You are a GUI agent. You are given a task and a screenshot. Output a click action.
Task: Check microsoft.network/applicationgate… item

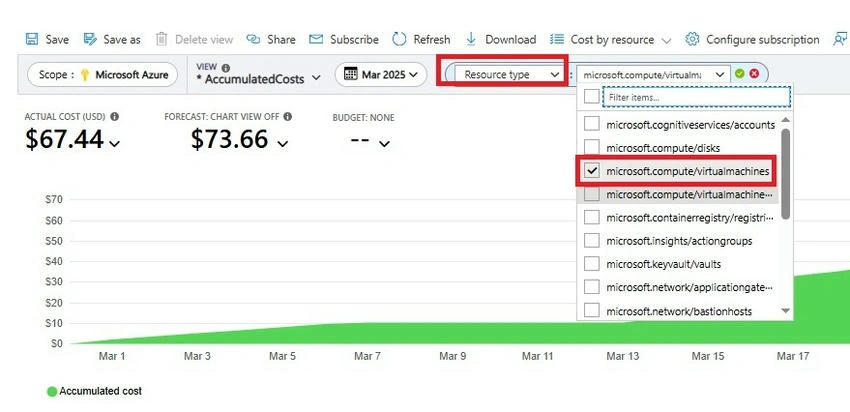pyautogui.click(x=591, y=287)
